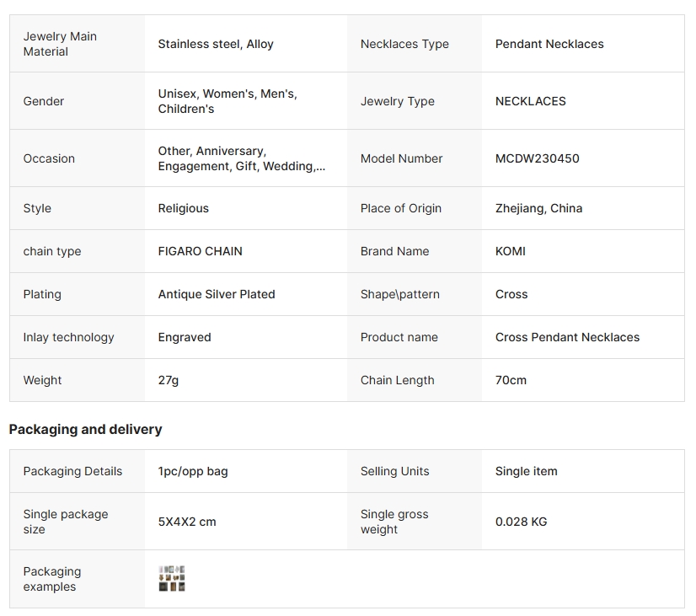Click the Engraved inlay technology value
Screen dimensions: 696x616
point(185,337)
